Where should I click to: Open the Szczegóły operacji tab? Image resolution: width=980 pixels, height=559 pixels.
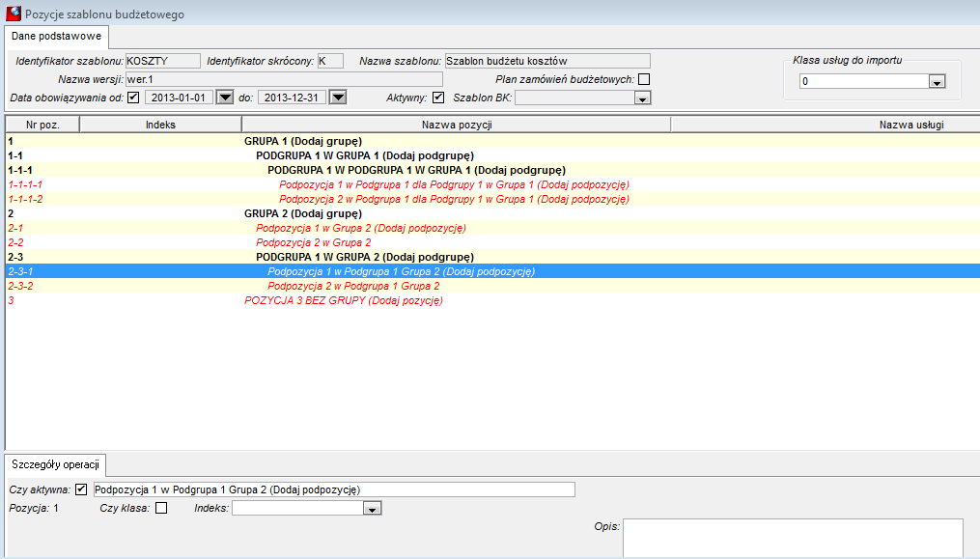pos(55,464)
